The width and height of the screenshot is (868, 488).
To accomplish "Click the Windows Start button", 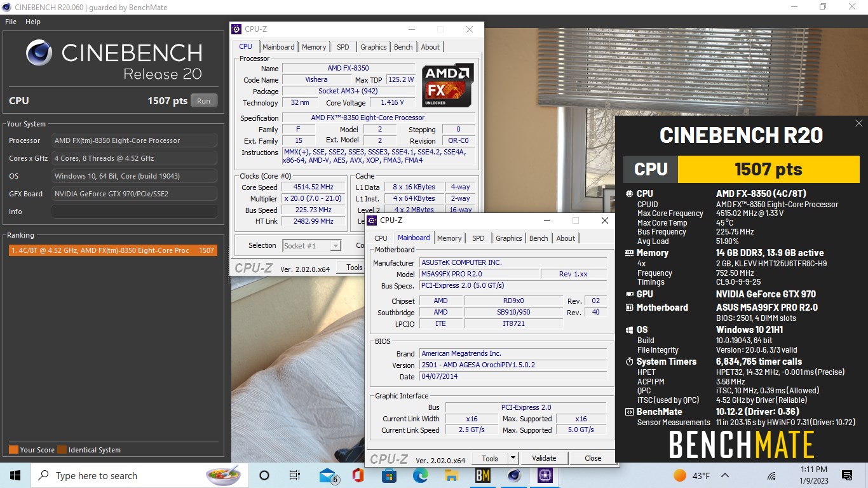I will [15, 475].
